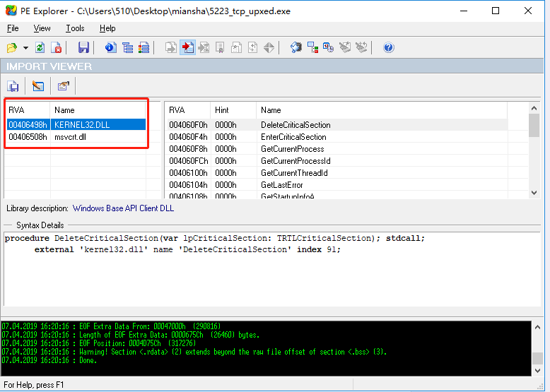Screen dimensions: 550x392
Task: Maximize the PE Explorer window
Action: (x=496, y=11)
